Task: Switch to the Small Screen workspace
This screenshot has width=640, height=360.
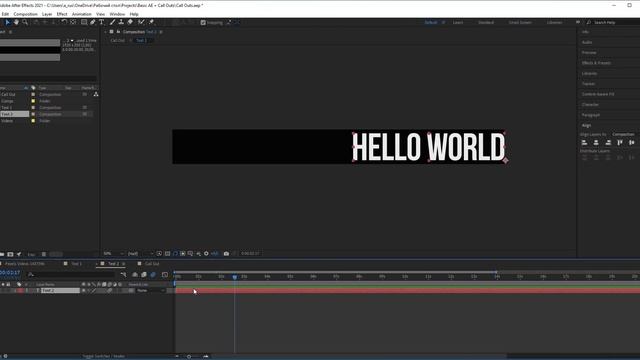Action: pyautogui.click(x=520, y=22)
